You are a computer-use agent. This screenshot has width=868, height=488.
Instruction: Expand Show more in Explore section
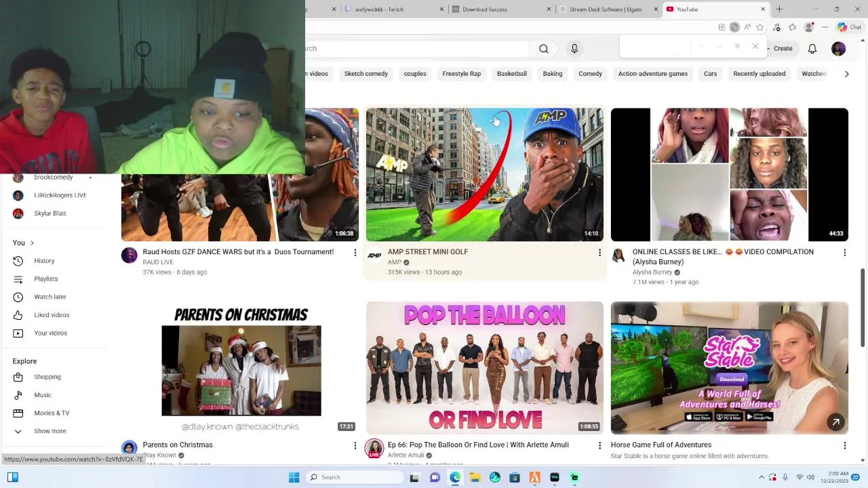tap(53, 431)
